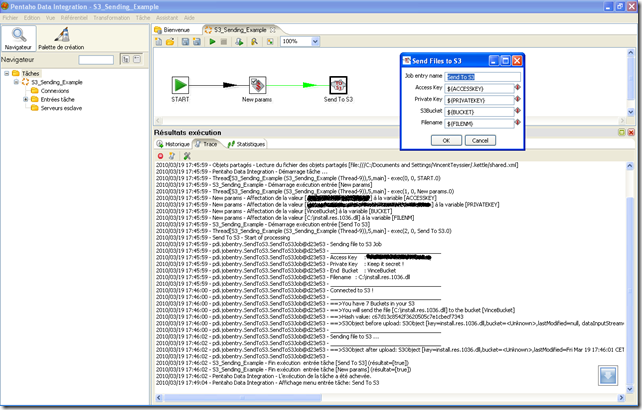Click the open folder toolbar icon
The width and height of the screenshot is (642, 410).
[x=170, y=41]
